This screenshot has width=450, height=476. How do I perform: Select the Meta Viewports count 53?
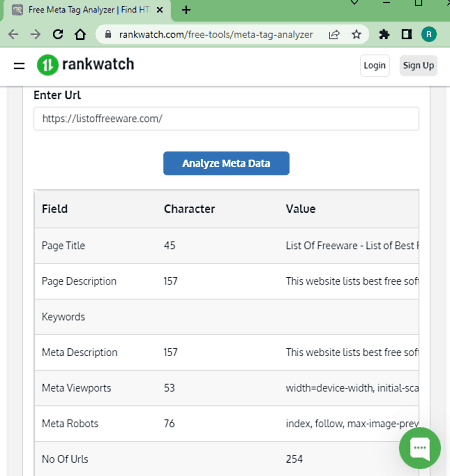(169, 388)
